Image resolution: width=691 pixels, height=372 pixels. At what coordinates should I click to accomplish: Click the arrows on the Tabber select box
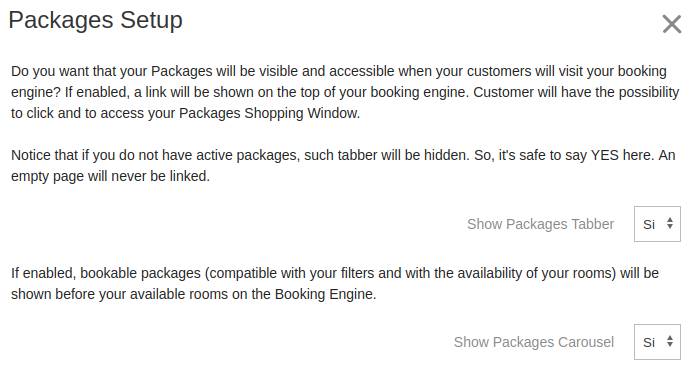[x=670, y=223]
